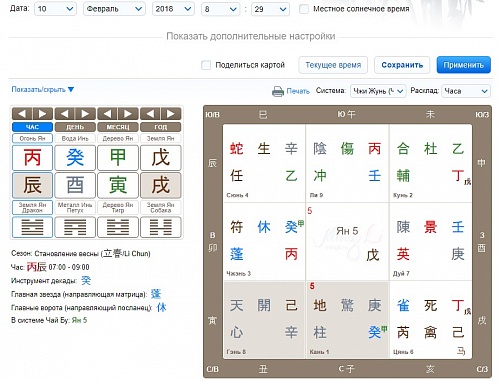Image resolution: width=500 pixels, height=381 pixels.
Task: Click the Показать дополнительные настройки link
Action: [251, 36]
